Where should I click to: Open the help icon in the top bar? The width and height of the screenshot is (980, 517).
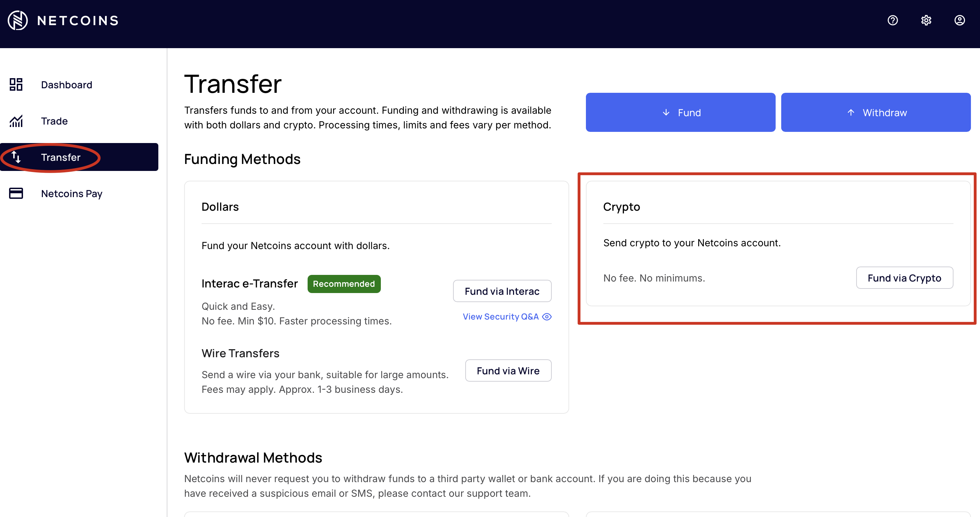click(892, 20)
